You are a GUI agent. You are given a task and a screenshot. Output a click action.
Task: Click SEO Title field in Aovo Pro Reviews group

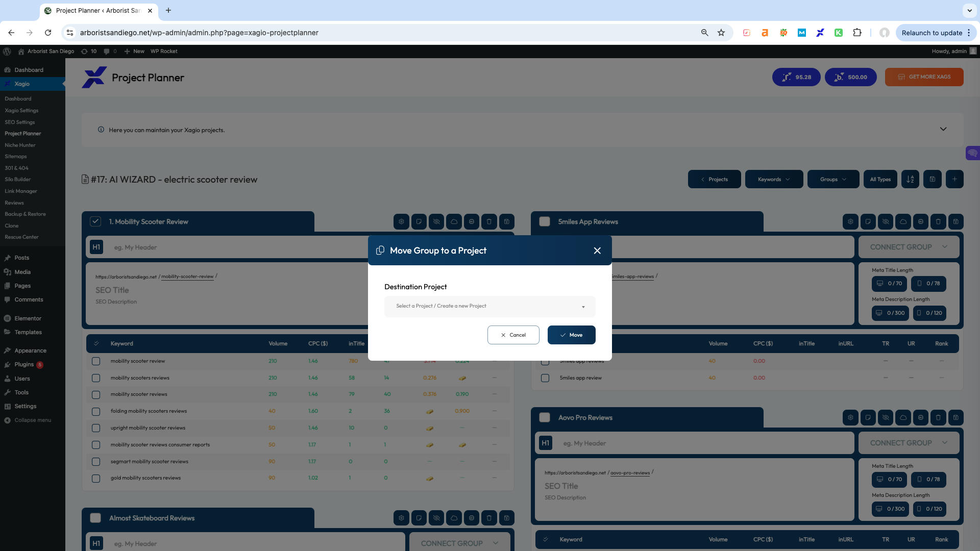pyautogui.click(x=561, y=486)
